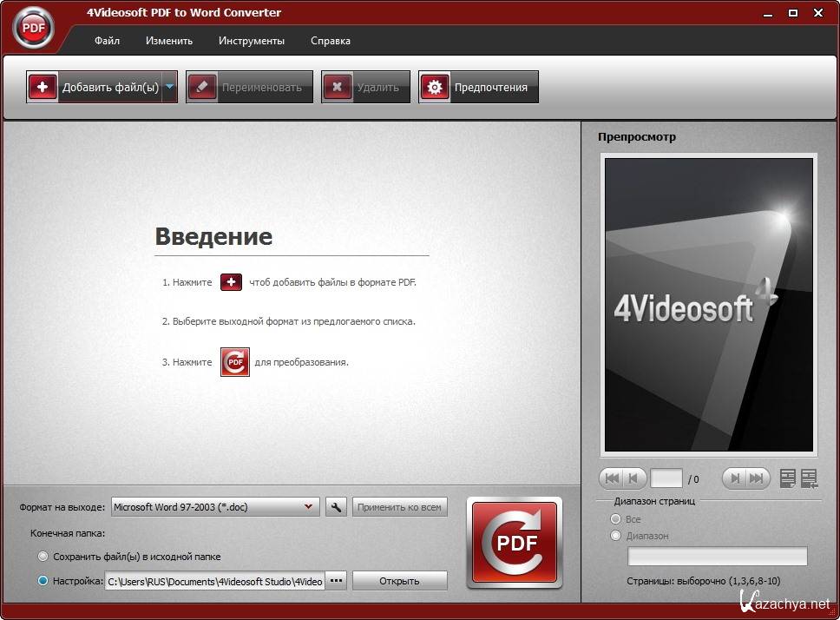Open the Инструменты menu

coord(252,41)
